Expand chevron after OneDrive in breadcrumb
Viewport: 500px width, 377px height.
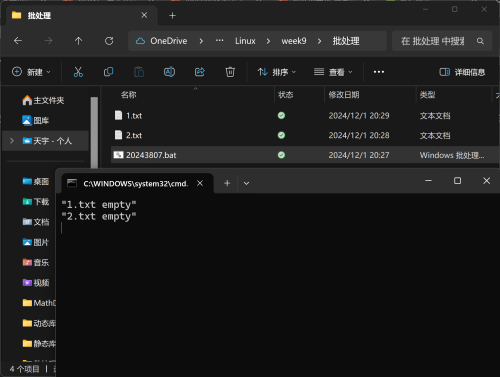tap(201, 41)
